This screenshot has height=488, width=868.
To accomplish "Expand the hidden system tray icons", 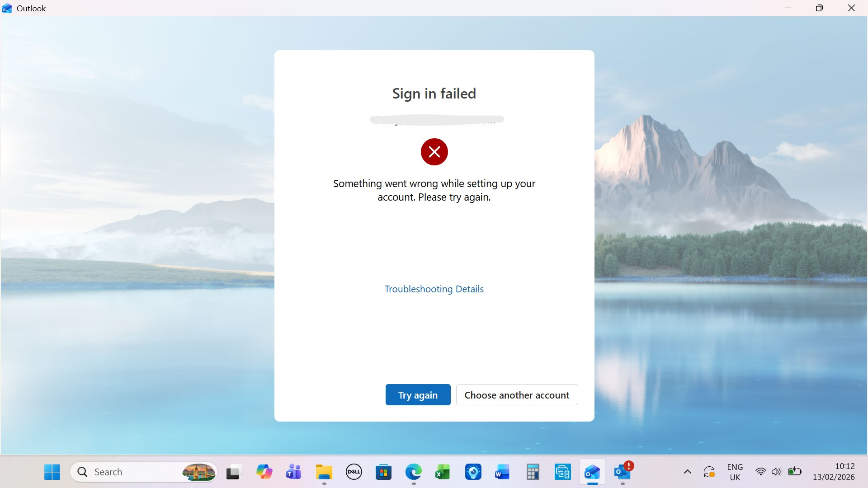I will click(x=687, y=472).
